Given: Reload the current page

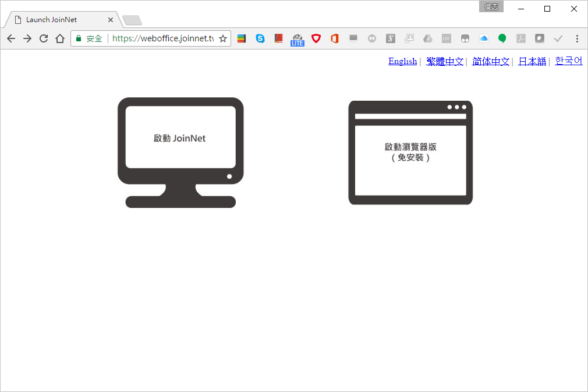Looking at the screenshot, I should 44,38.
